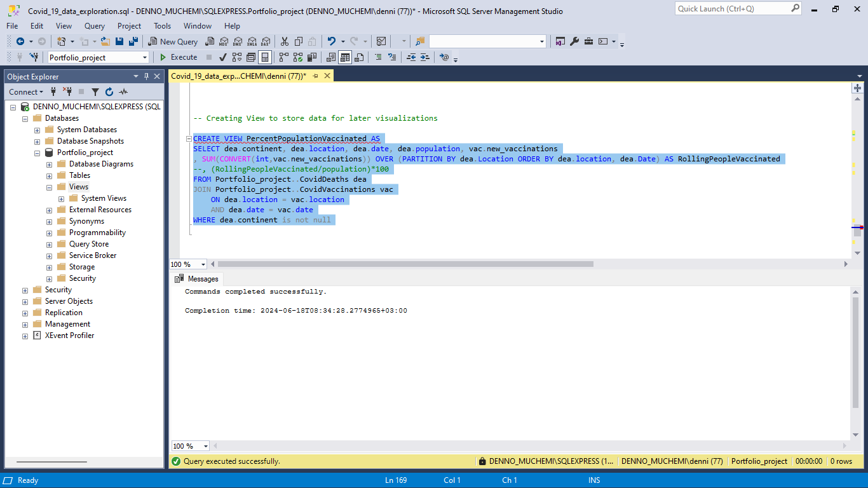Screen dimensions: 868x488
Task: Expand the Tables folder
Action: pos(49,175)
